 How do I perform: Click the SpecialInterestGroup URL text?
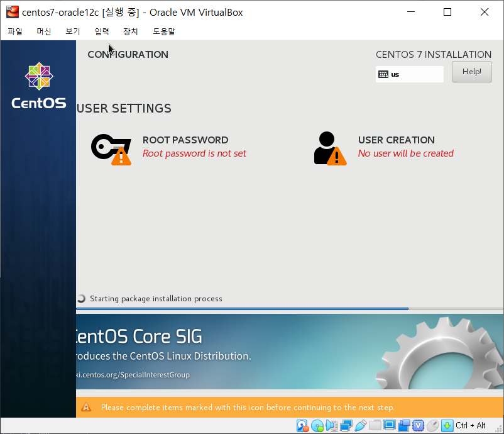133,375
